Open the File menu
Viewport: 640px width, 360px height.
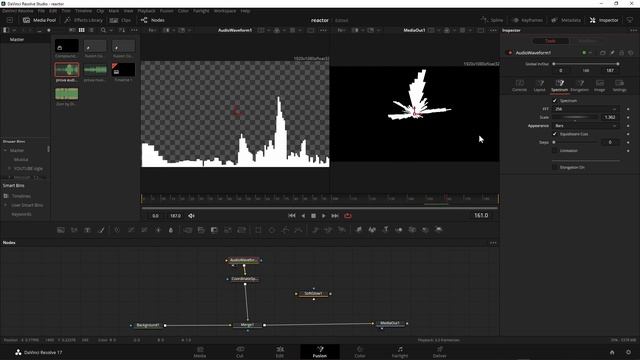[x=41, y=11]
